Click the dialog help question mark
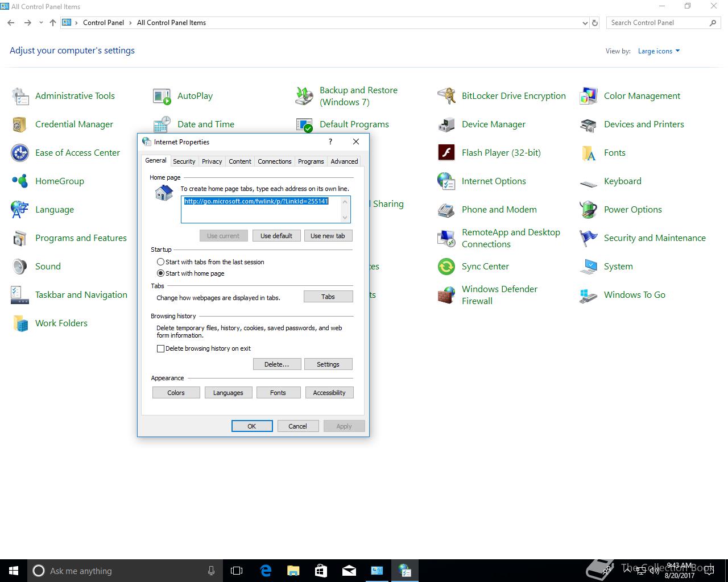Screen dimensions: 728x582 pyautogui.click(x=330, y=142)
